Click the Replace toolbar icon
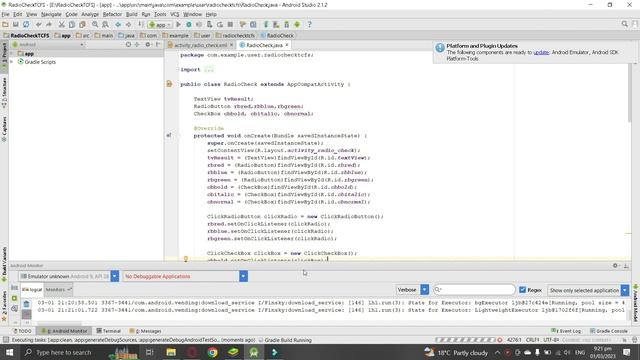This screenshot has width=640, height=360. pyautogui.click(x=105, y=24)
